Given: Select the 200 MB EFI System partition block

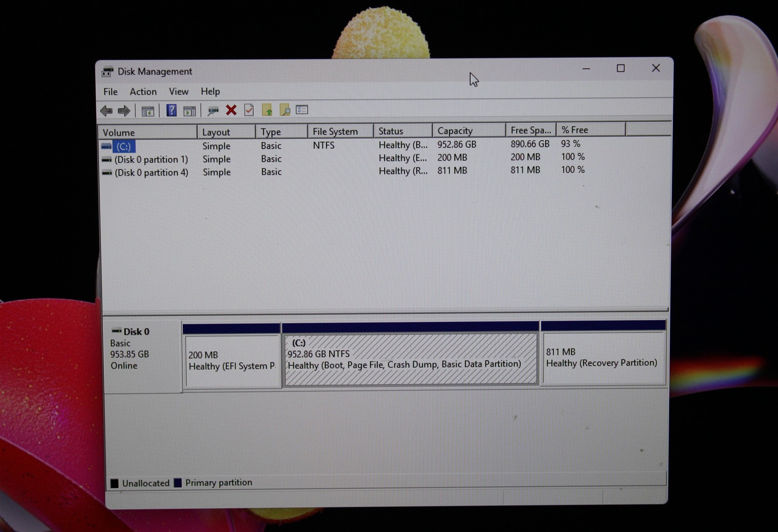Looking at the screenshot, I should pyautogui.click(x=232, y=356).
